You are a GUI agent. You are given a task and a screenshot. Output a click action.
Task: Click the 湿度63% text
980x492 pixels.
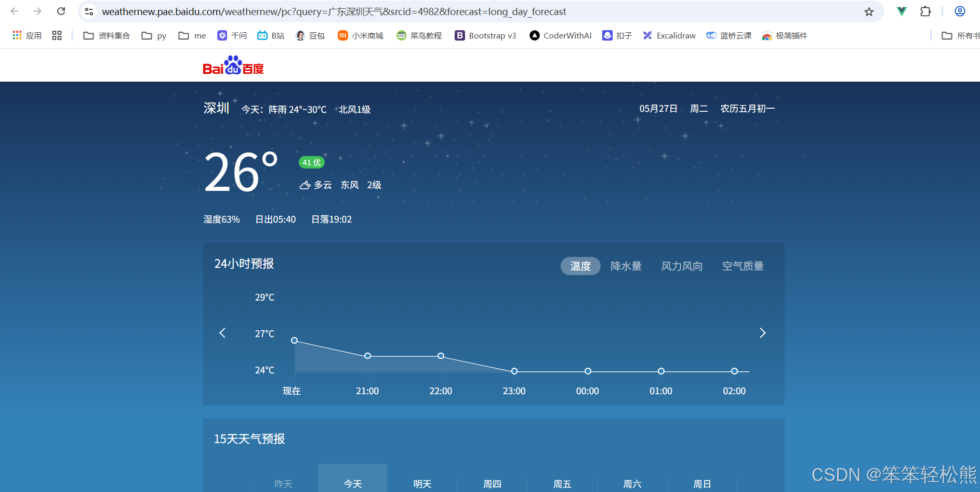(x=222, y=219)
